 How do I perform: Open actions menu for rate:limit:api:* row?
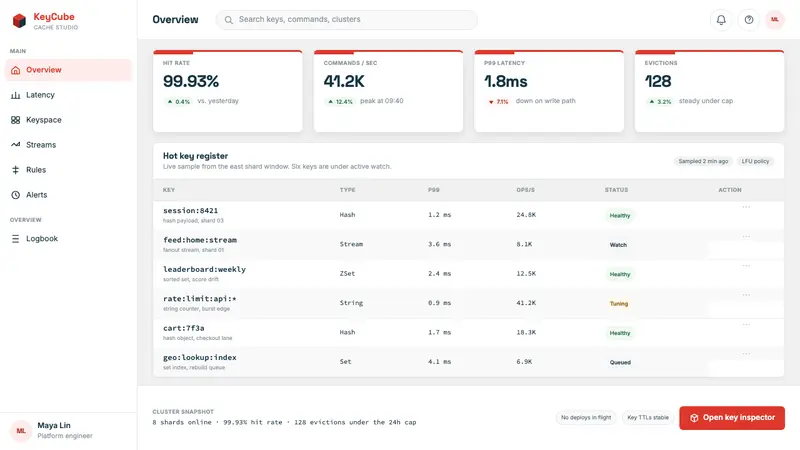[x=746, y=295]
